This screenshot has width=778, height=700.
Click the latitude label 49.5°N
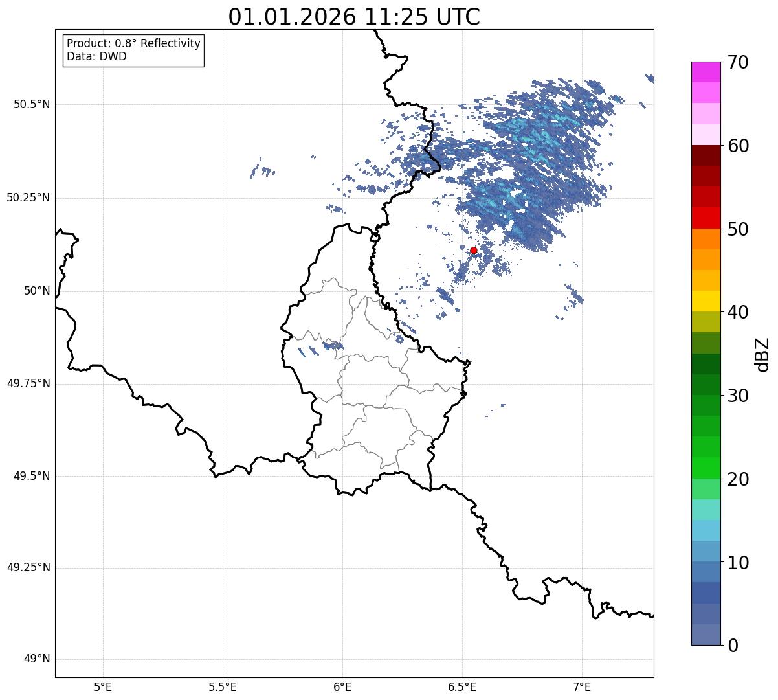click(x=31, y=476)
